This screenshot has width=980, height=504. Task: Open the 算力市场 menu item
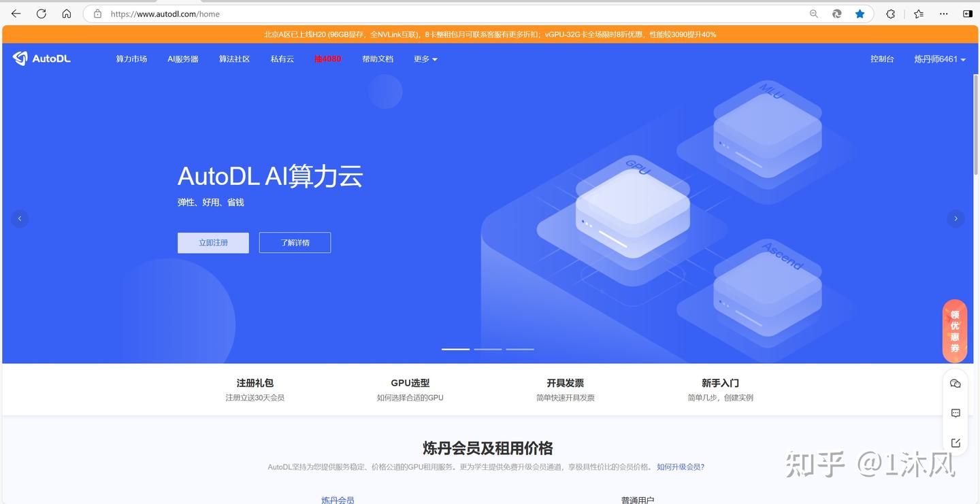pyautogui.click(x=131, y=58)
